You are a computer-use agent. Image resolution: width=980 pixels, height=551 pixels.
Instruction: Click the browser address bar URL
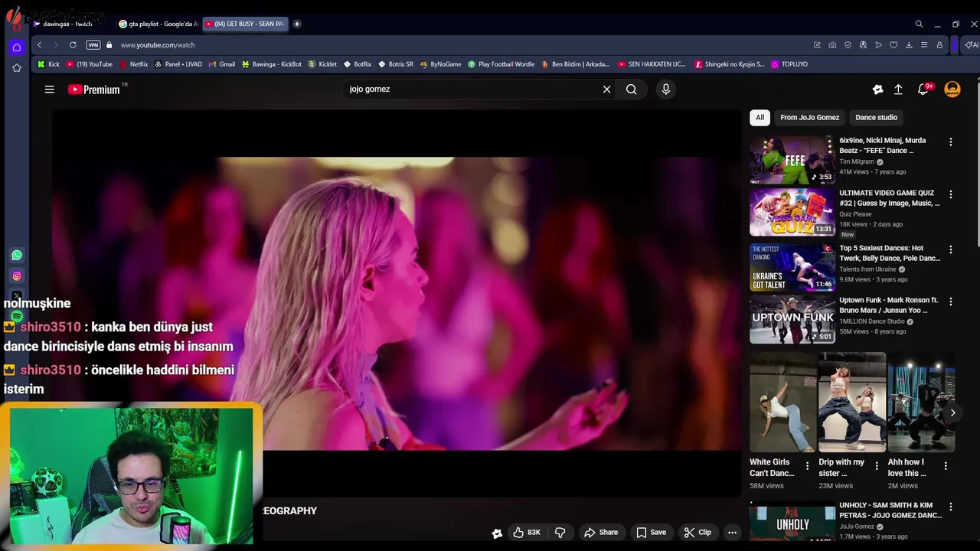(157, 45)
